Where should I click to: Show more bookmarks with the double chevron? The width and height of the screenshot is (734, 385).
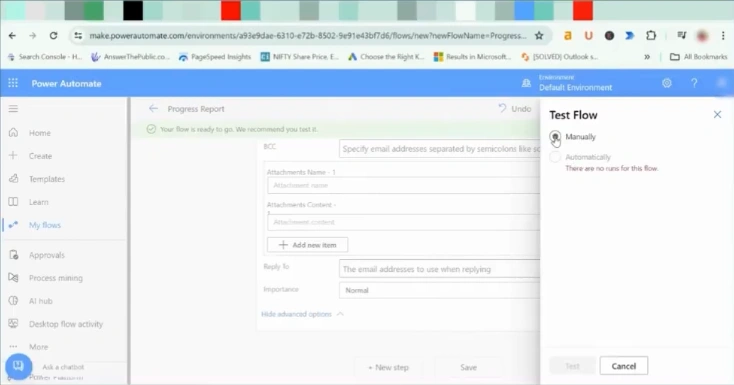[x=647, y=57]
